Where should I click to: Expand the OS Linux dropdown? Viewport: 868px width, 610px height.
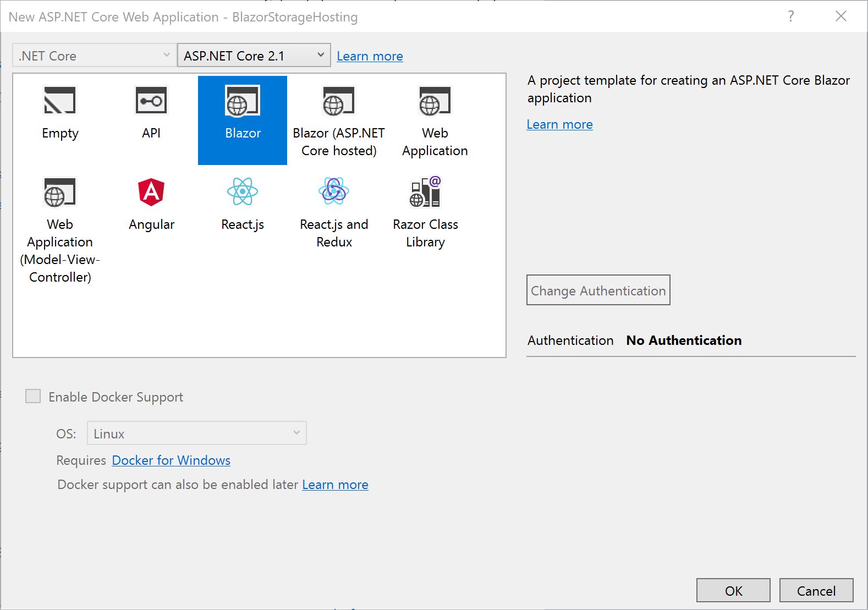(x=197, y=433)
